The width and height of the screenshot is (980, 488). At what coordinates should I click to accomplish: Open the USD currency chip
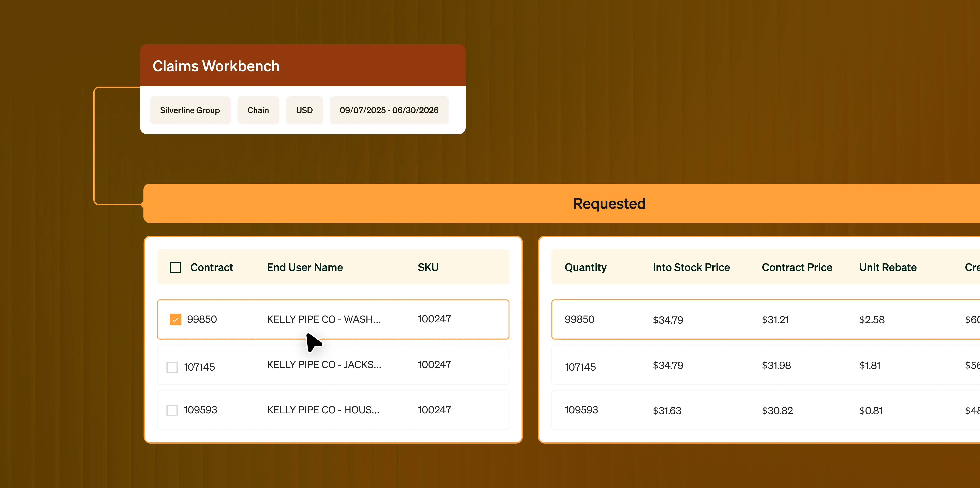tap(304, 110)
